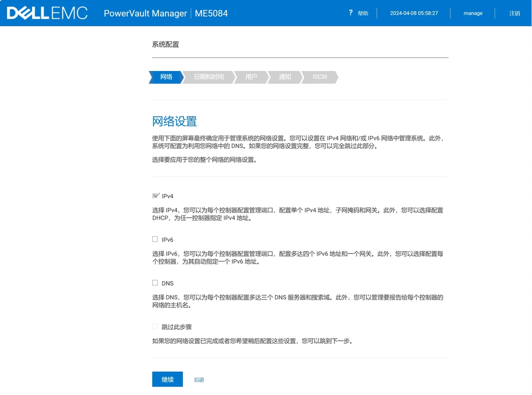532x395 pixels.
Task: Click the Dell EMC logo
Action: point(47,13)
